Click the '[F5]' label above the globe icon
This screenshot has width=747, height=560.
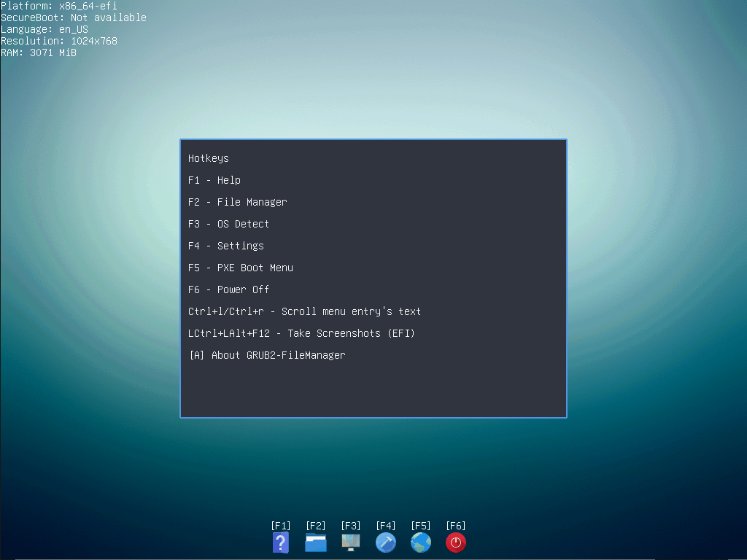[x=421, y=526]
